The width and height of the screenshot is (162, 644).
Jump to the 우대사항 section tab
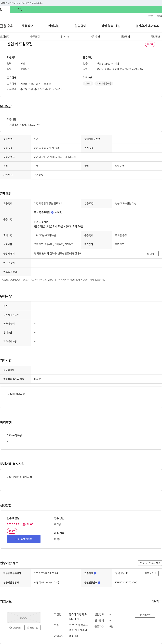tap(65, 37)
